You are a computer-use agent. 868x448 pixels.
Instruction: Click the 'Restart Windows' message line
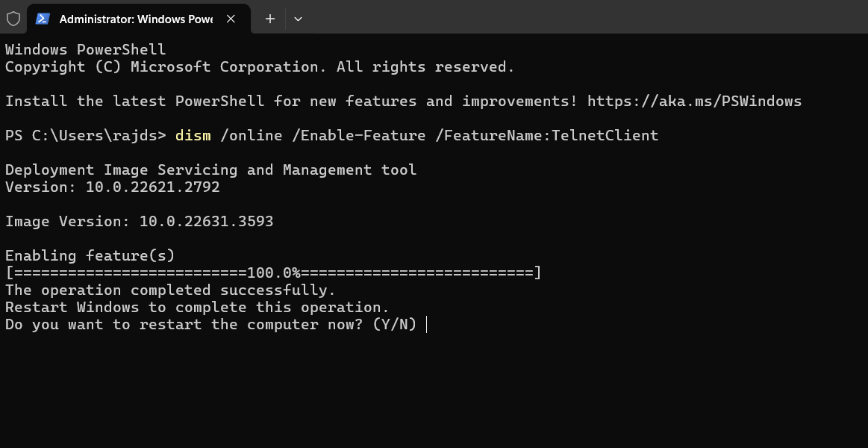pyautogui.click(x=196, y=307)
